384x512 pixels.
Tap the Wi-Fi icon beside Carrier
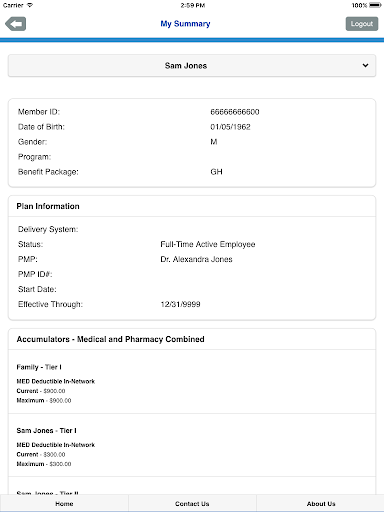[30, 5]
